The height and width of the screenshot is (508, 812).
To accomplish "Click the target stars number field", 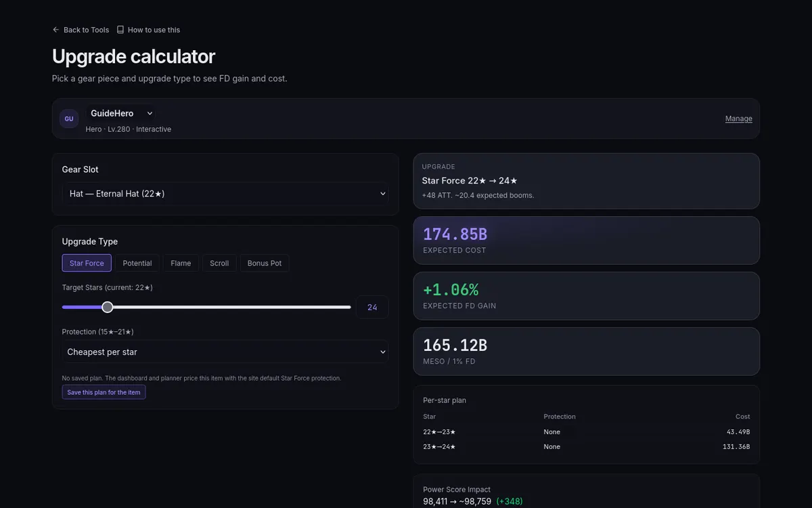I will (372, 307).
